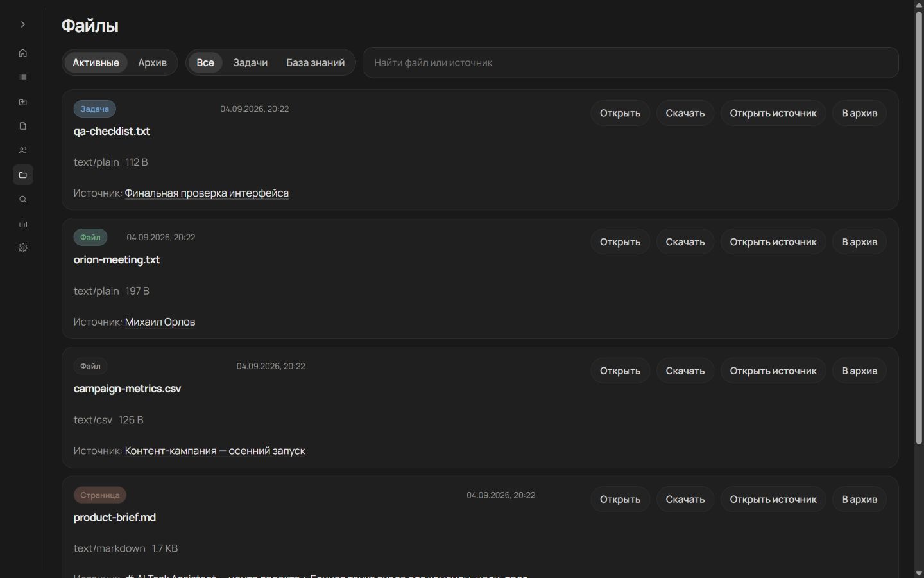
Task: Go to the home icon in sidebar
Action: [x=23, y=53]
